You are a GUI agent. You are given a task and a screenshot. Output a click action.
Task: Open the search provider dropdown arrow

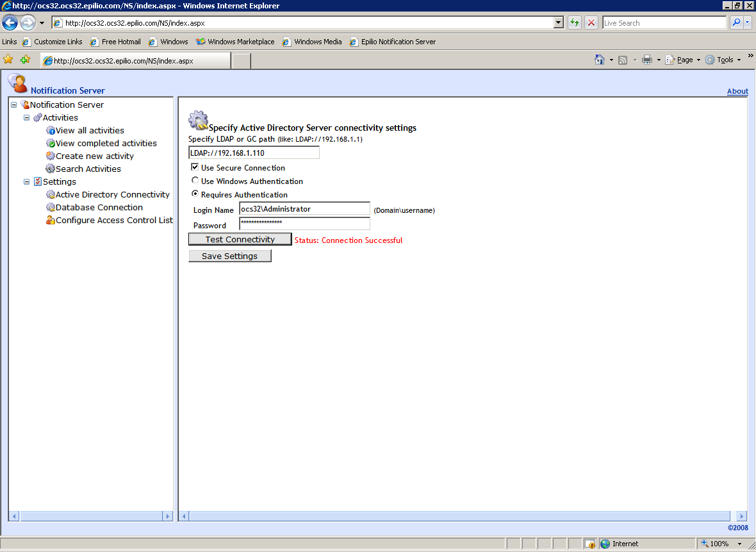[747, 22]
